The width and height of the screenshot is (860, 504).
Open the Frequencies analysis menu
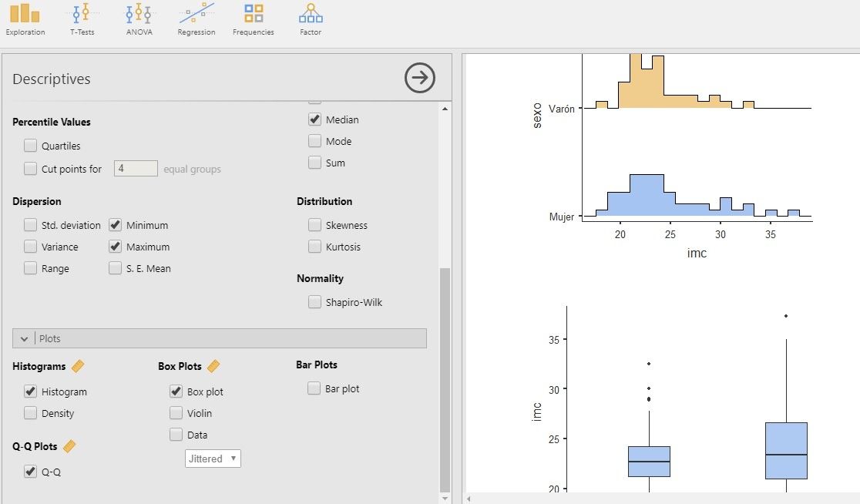[253, 19]
